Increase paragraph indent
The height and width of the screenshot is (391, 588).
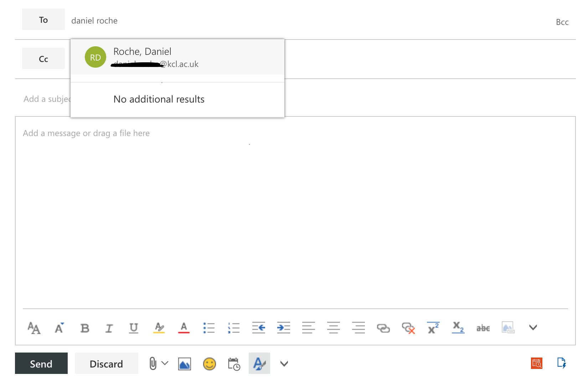coord(284,328)
